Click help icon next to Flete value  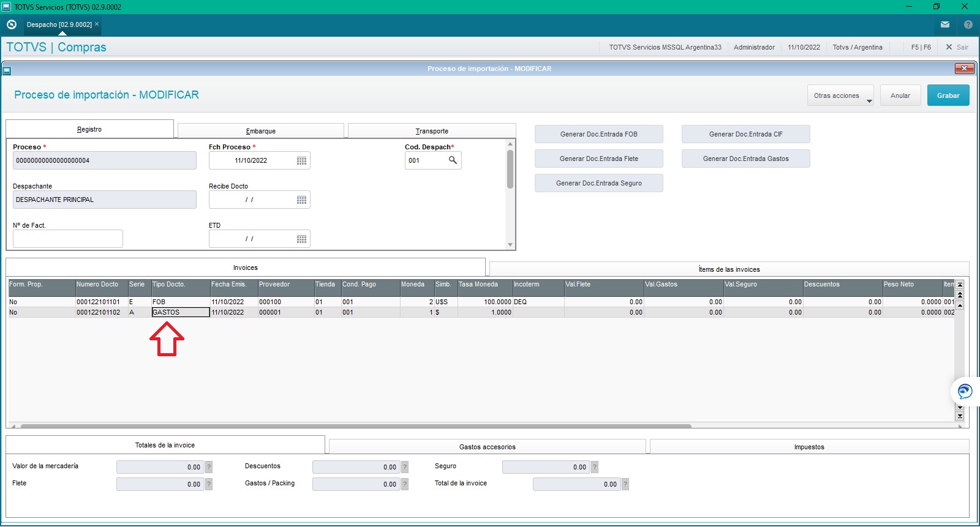pos(209,484)
